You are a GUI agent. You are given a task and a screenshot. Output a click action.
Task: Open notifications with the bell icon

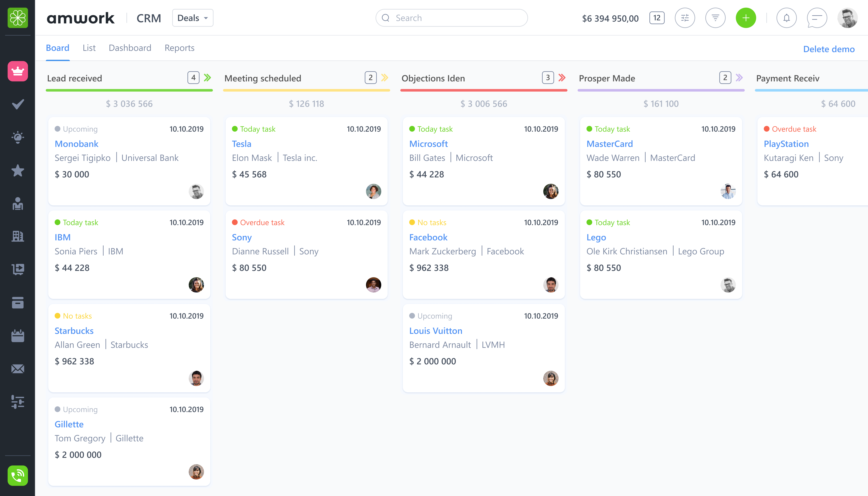[786, 18]
